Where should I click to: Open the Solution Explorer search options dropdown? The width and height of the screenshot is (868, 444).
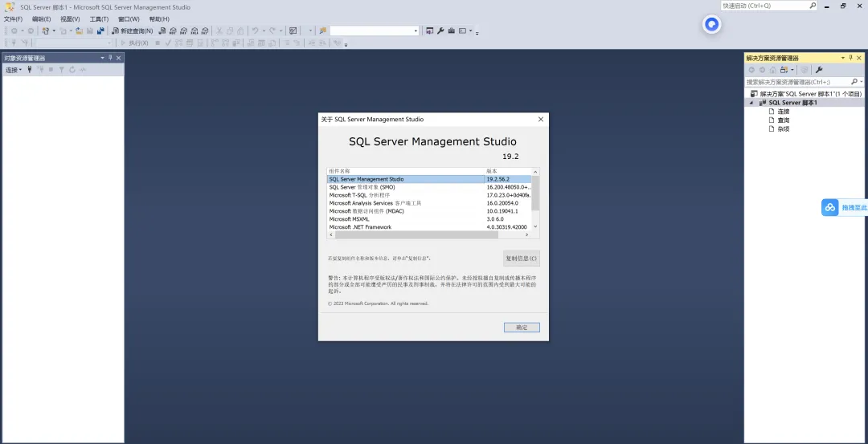point(862,82)
